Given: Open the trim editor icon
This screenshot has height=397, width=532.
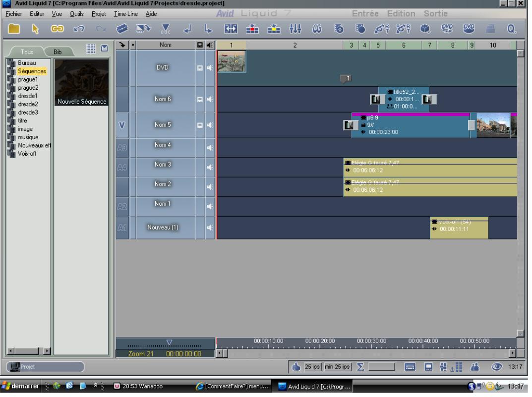Looking at the screenshot, I should click(231, 29).
